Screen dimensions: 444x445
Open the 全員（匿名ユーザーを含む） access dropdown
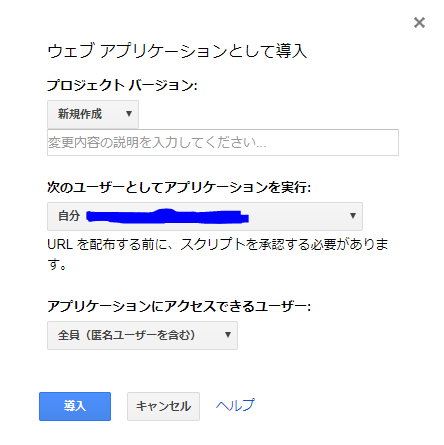coord(142,335)
